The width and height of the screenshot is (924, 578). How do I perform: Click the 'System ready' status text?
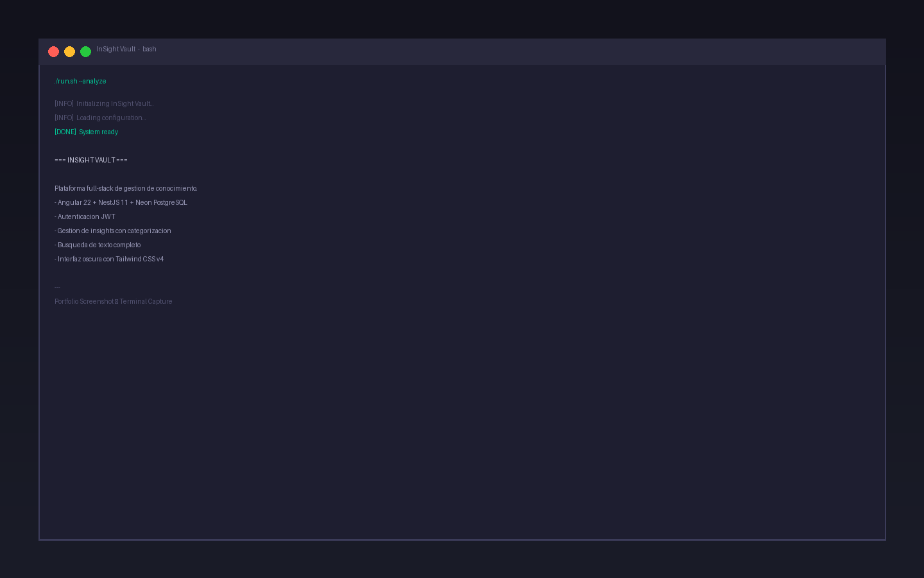point(99,132)
